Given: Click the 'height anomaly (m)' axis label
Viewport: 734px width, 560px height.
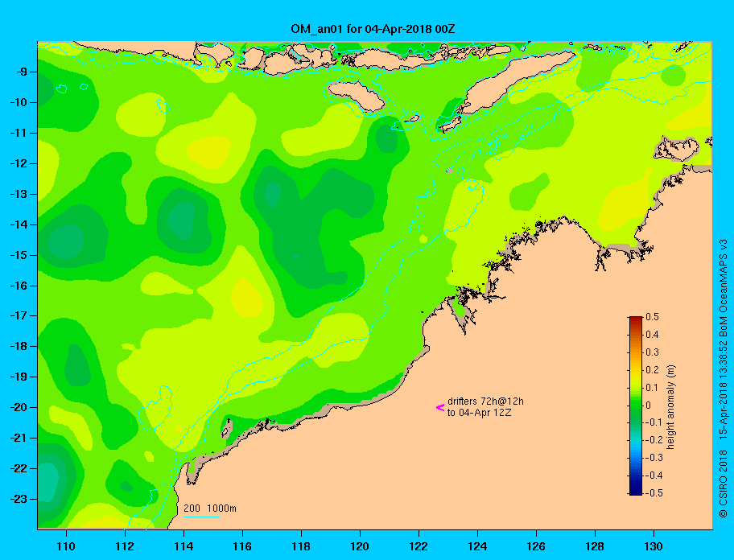Looking at the screenshot, I should tap(670, 407).
